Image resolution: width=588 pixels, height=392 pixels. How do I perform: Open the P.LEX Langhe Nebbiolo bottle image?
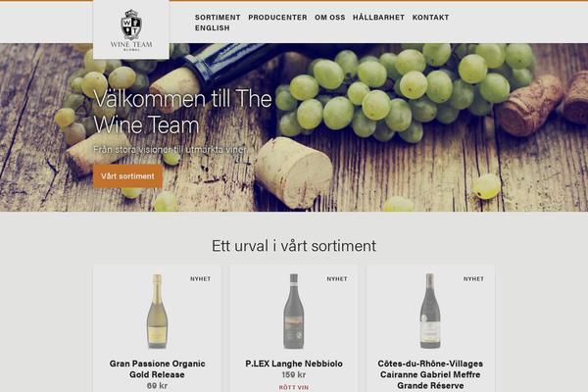[x=293, y=312]
